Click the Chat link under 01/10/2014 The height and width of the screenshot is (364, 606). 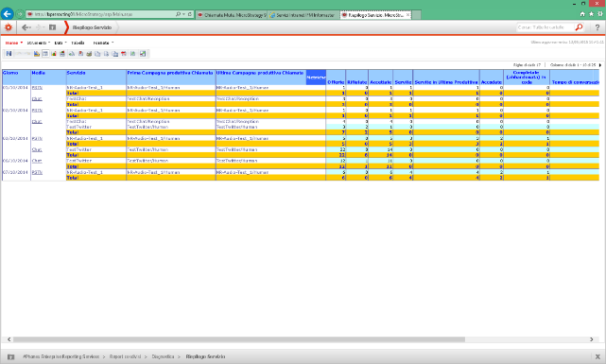(x=37, y=99)
